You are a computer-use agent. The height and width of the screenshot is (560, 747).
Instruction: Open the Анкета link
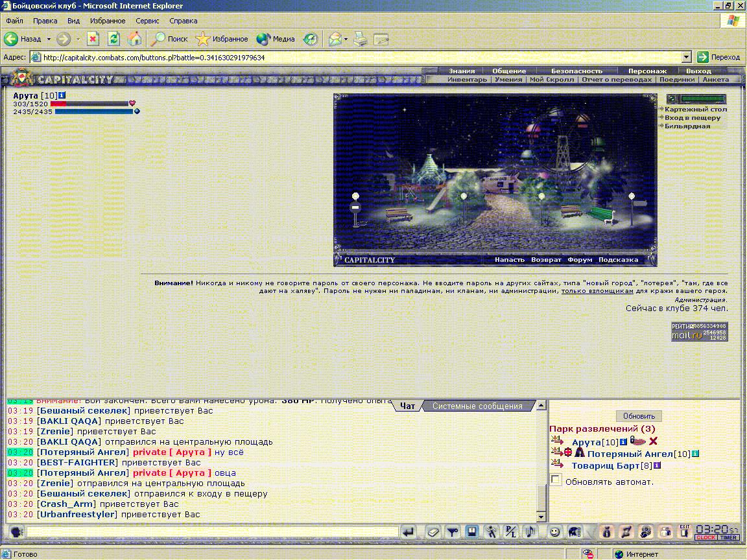tap(716, 80)
